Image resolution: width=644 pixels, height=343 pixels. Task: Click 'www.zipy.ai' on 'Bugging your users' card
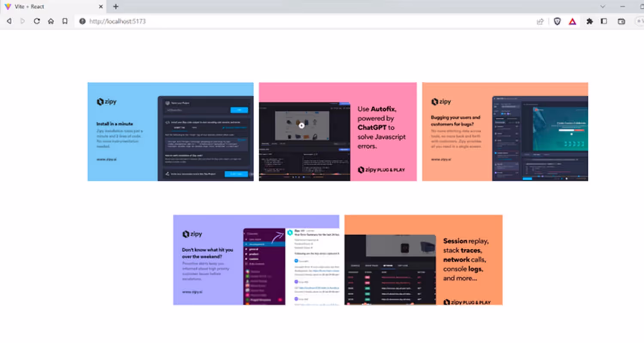(441, 159)
